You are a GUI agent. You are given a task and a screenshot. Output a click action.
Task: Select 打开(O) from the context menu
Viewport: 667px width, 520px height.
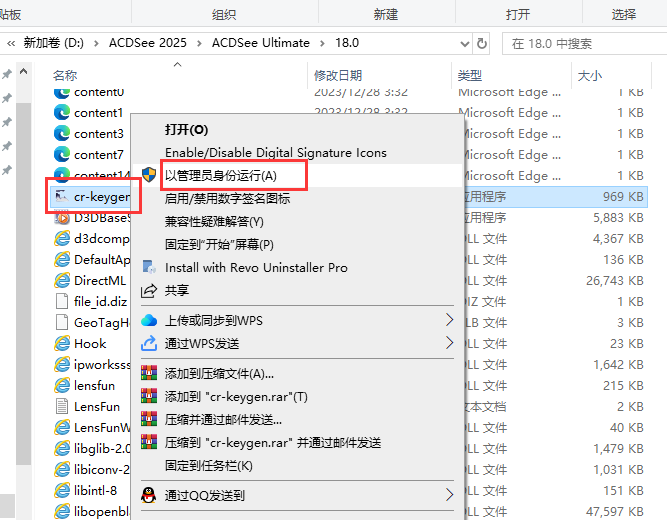pos(186,129)
